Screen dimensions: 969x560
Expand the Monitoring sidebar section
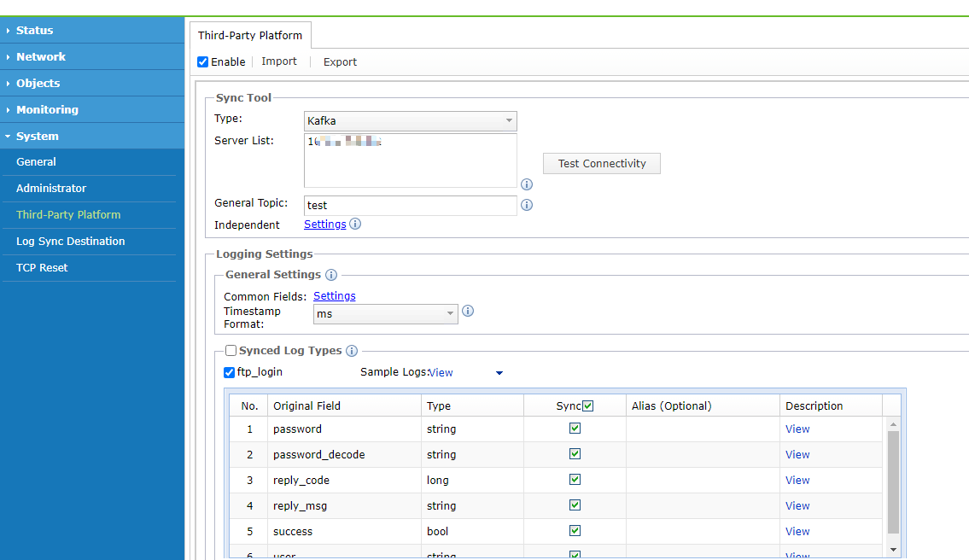92,109
